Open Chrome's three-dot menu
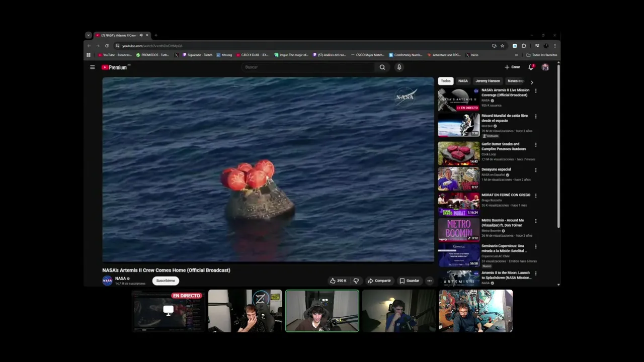This screenshot has height=362, width=644. click(x=554, y=46)
